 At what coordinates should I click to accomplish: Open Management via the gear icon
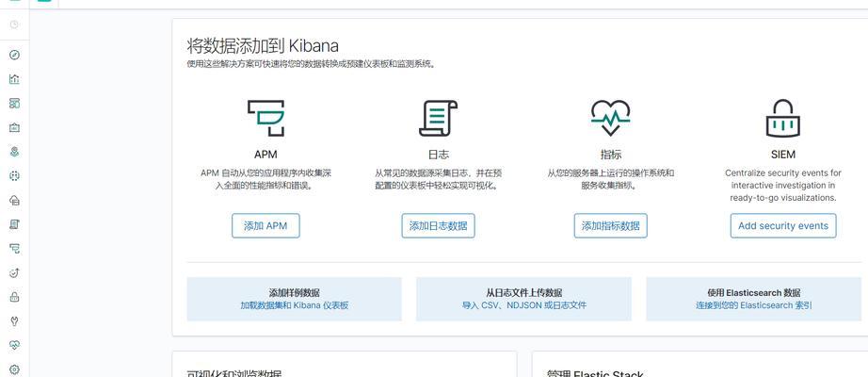pos(14,369)
